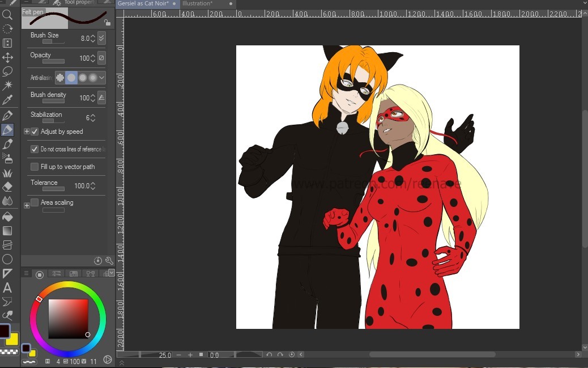This screenshot has height=368, width=588.
Task: Switch to the Illustration document tab
Action: (207, 4)
